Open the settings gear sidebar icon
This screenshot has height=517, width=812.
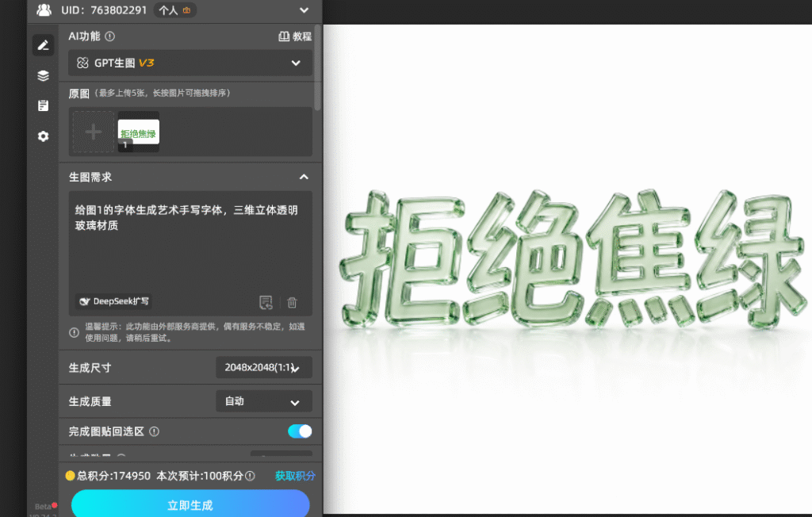pyautogui.click(x=43, y=136)
